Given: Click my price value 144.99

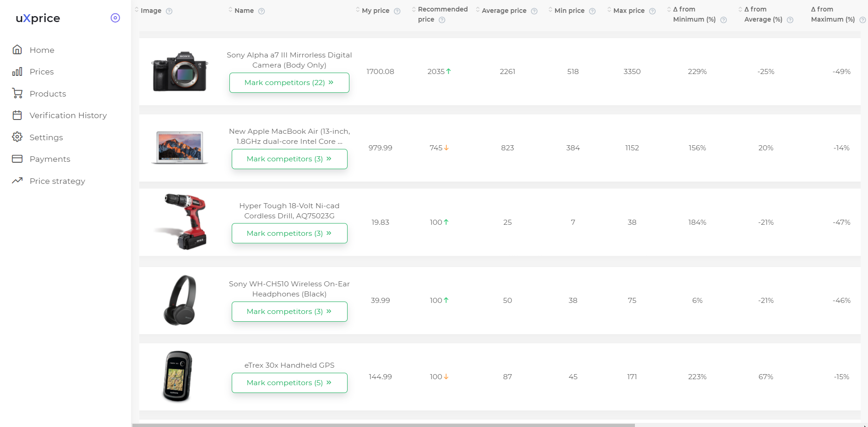Looking at the screenshot, I should [380, 377].
